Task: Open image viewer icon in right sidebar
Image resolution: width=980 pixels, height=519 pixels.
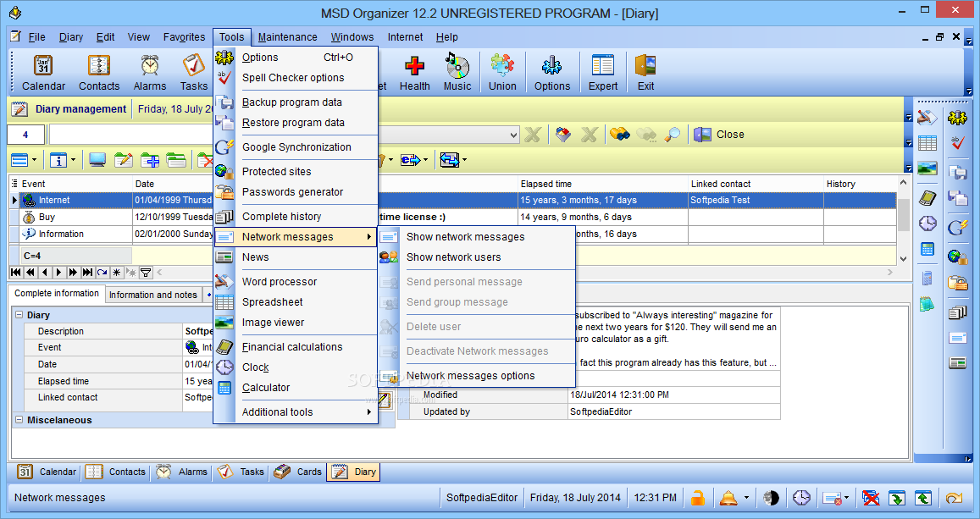Action: [927, 168]
